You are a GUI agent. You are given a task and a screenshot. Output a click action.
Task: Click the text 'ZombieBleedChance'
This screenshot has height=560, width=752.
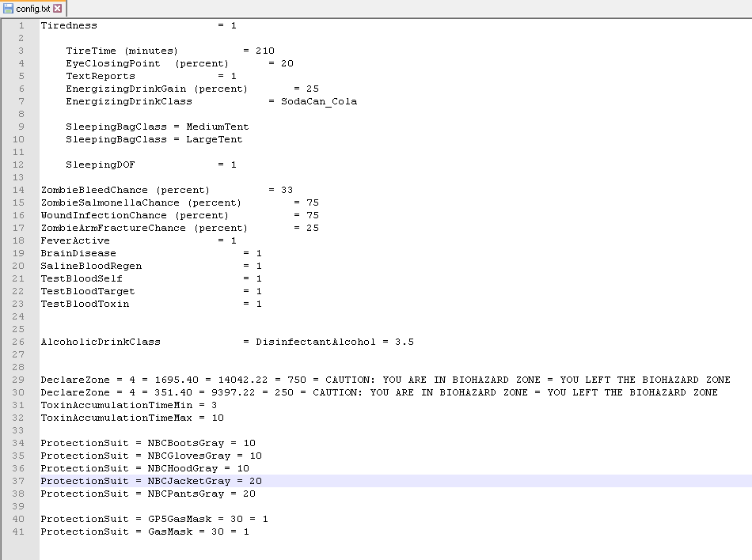click(x=94, y=190)
